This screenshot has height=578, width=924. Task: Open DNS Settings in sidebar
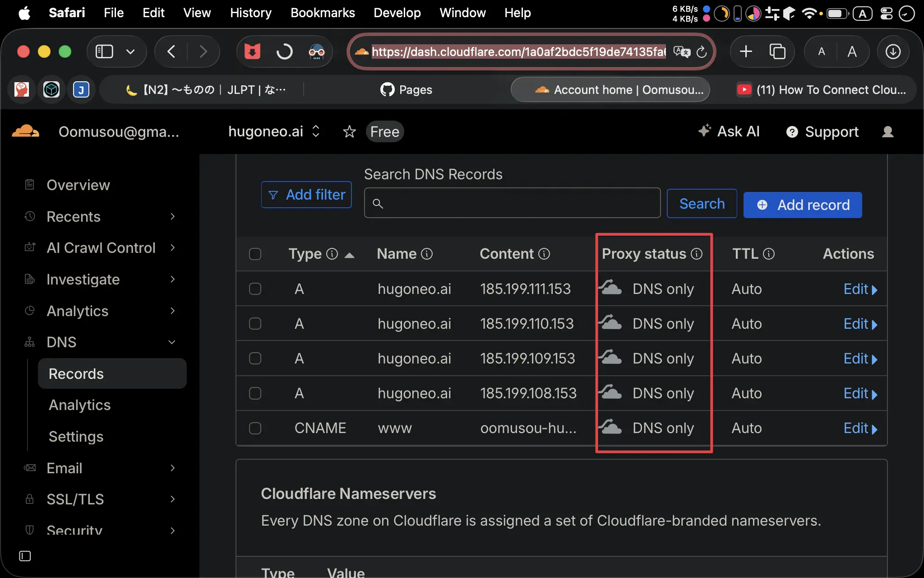click(x=76, y=436)
